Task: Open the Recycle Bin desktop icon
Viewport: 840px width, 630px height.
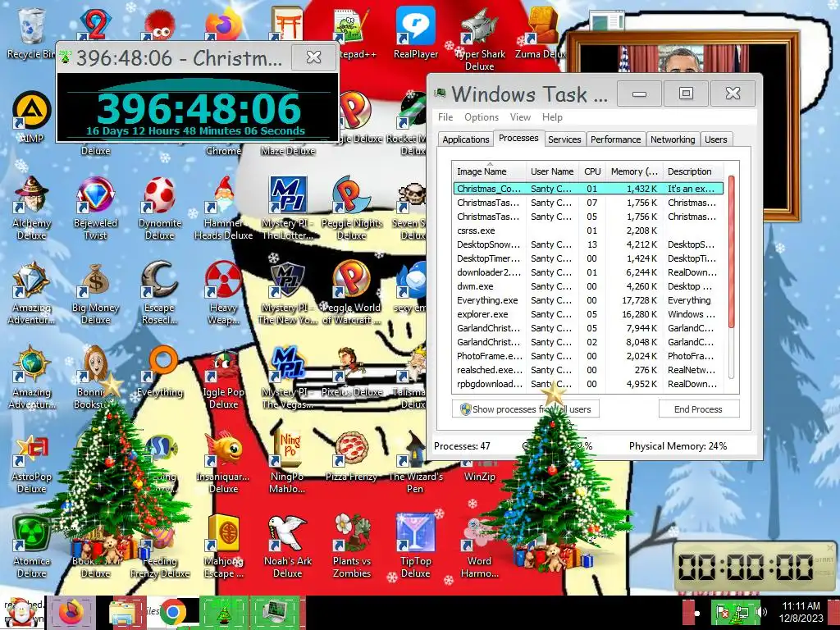Action: (x=31, y=32)
